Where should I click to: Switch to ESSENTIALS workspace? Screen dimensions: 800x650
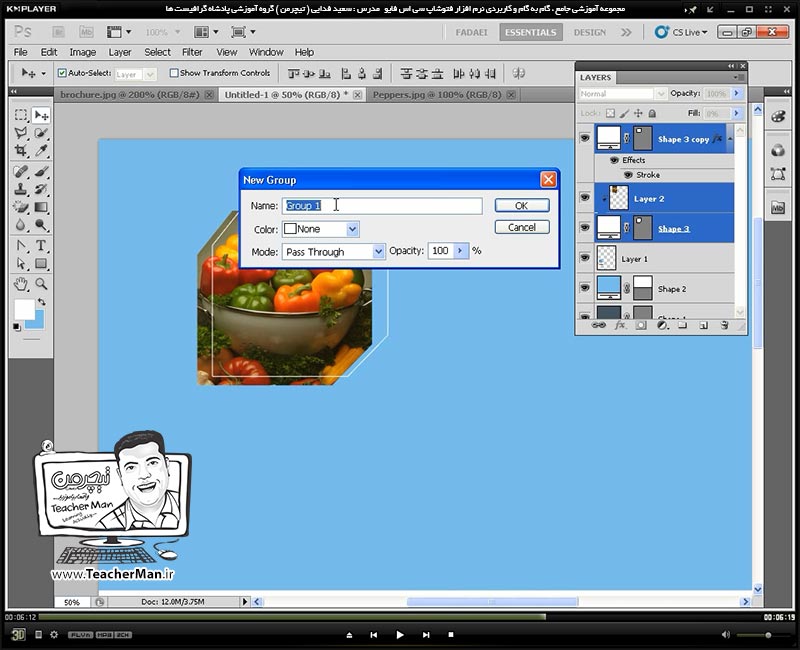click(x=531, y=32)
